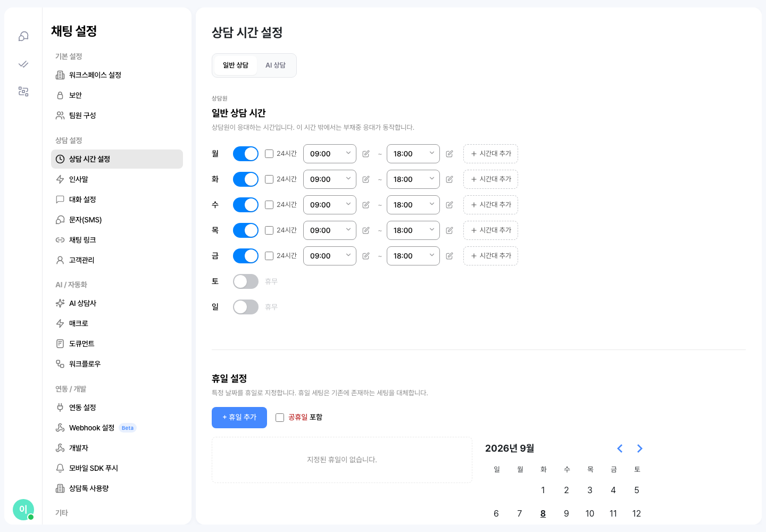The width and height of the screenshot is (766, 532).
Task: Click the link icon for 채팅 링크
Action: pos(60,240)
